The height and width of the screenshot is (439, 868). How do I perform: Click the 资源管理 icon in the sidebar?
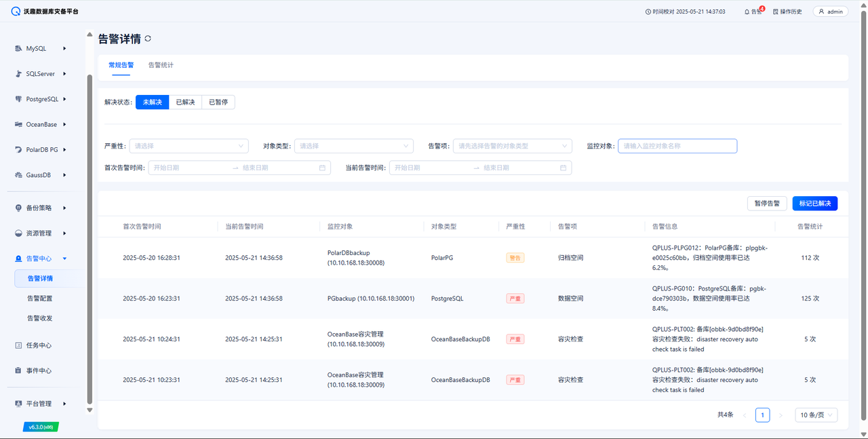[x=18, y=233]
